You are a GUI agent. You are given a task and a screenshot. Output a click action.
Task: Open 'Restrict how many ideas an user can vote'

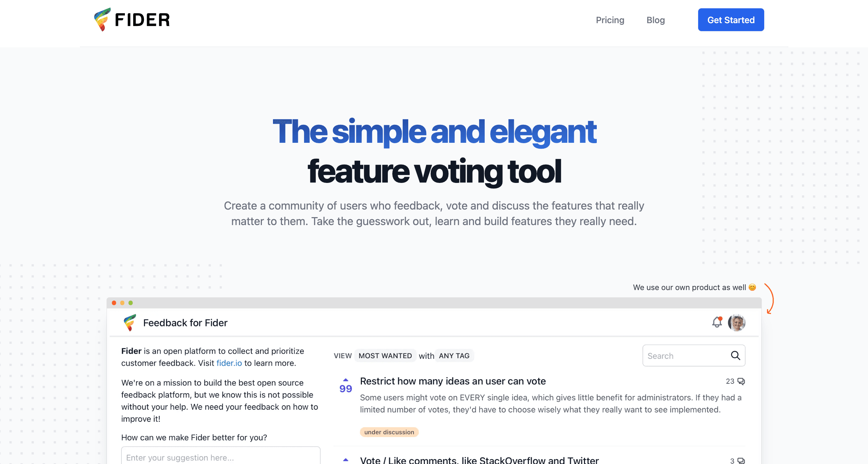(453, 381)
